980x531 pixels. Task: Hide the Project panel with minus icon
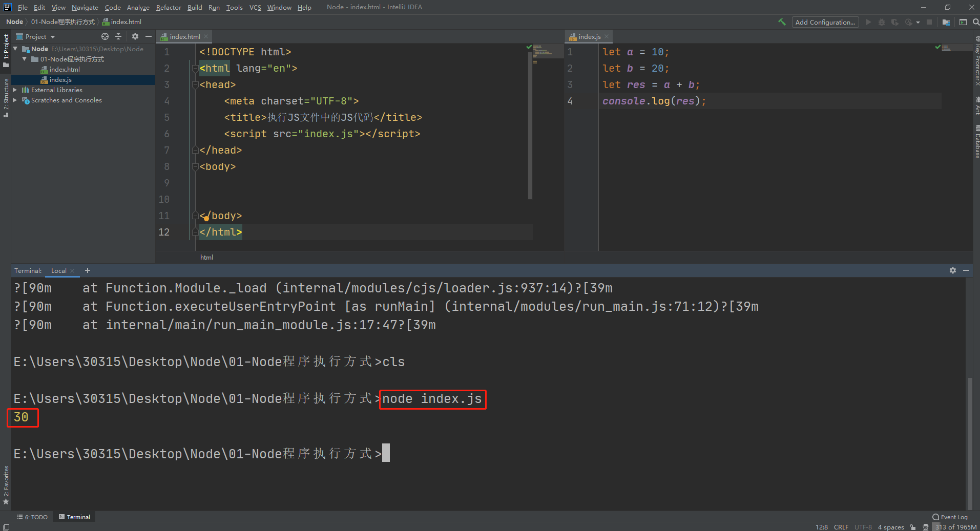[149, 36]
